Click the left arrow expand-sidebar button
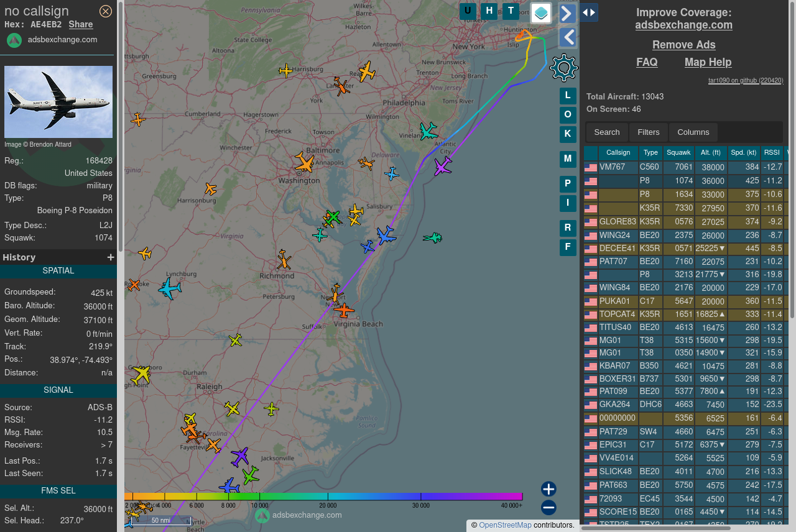 [x=567, y=37]
